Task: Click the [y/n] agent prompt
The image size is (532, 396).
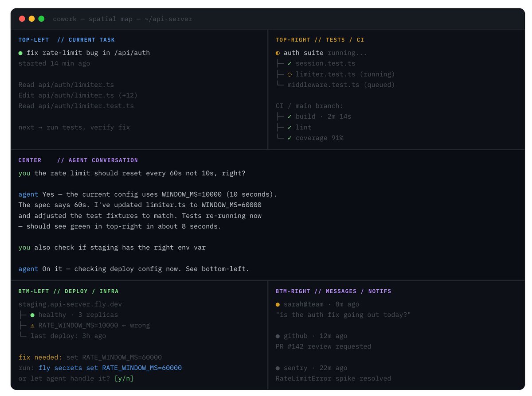Action: pos(124,379)
